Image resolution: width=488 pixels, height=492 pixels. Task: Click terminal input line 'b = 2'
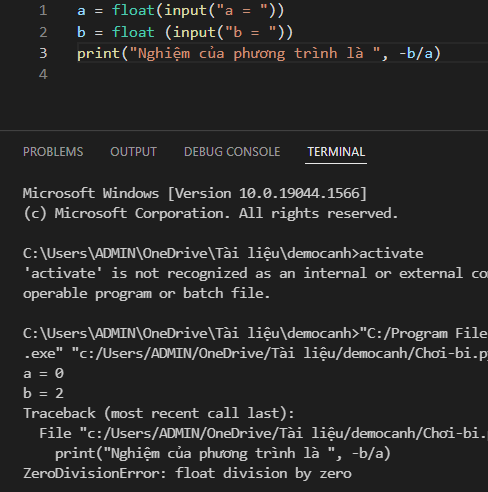pyautogui.click(x=43, y=393)
